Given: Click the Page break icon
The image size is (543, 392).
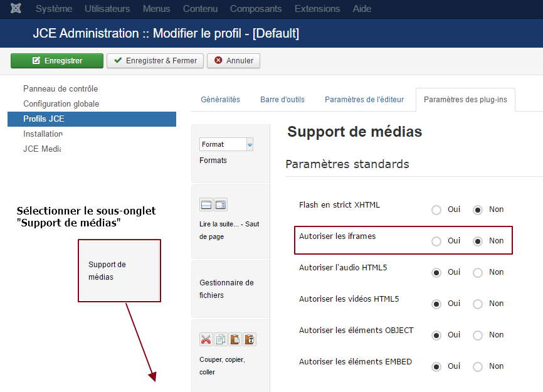Looking at the screenshot, I should click(x=220, y=204).
